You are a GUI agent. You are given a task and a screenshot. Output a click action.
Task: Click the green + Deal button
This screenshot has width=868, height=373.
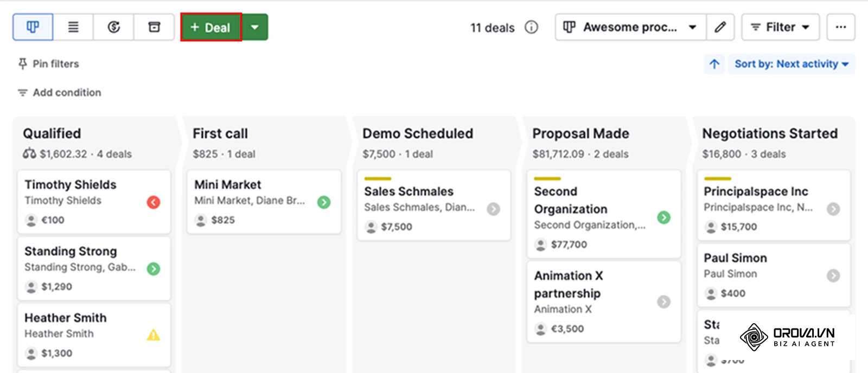pos(211,27)
